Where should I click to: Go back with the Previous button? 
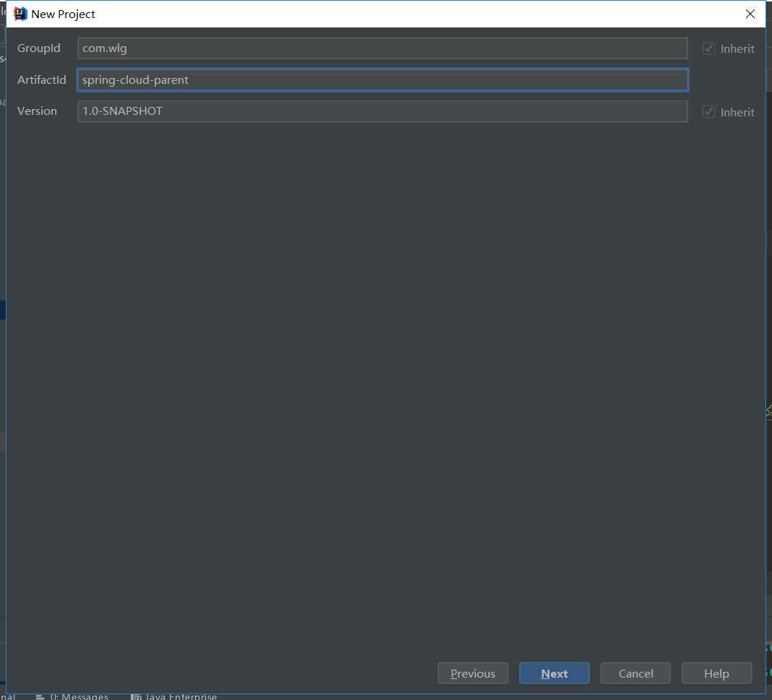pos(472,673)
